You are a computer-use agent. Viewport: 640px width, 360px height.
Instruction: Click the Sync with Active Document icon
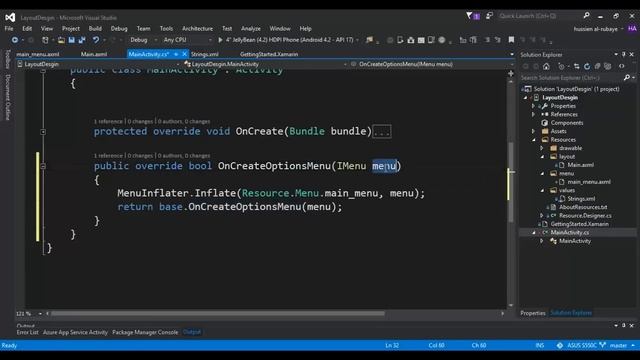(x=576, y=66)
